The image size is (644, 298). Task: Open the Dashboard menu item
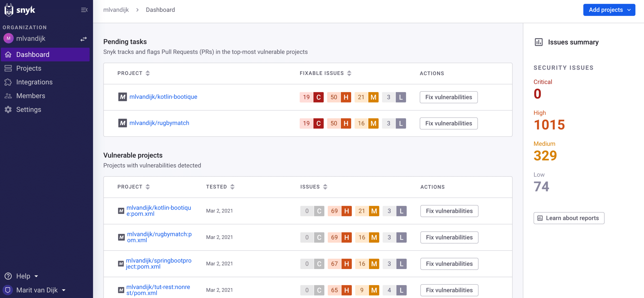click(45, 54)
